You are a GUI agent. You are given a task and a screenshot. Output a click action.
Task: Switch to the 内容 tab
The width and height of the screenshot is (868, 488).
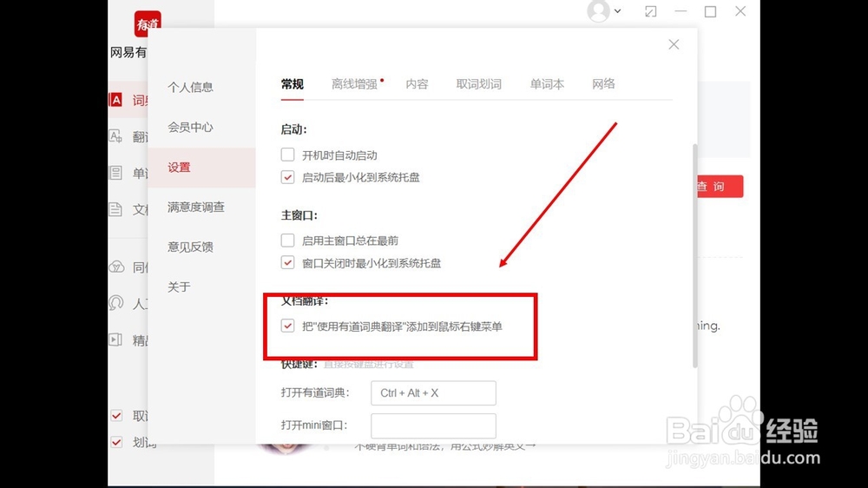click(417, 84)
